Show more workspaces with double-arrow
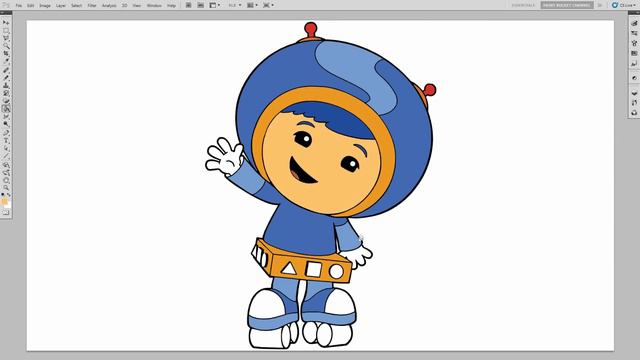The image size is (640, 360). point(600,5)
